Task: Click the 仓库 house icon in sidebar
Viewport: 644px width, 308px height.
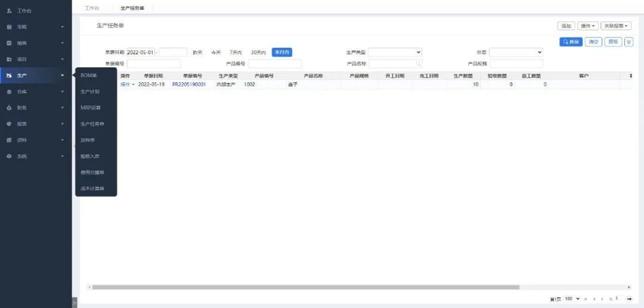Action: click(x=9, y=92)
